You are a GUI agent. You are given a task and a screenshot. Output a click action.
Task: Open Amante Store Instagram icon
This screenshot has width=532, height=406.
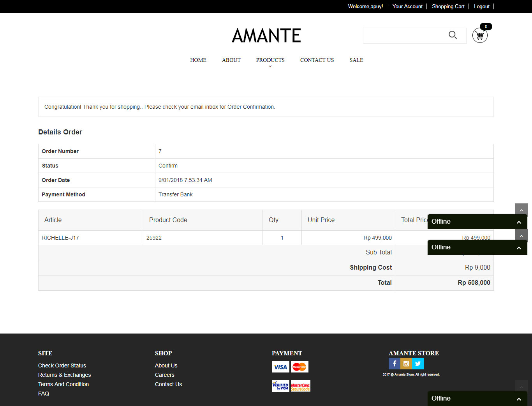pos(406,364)
